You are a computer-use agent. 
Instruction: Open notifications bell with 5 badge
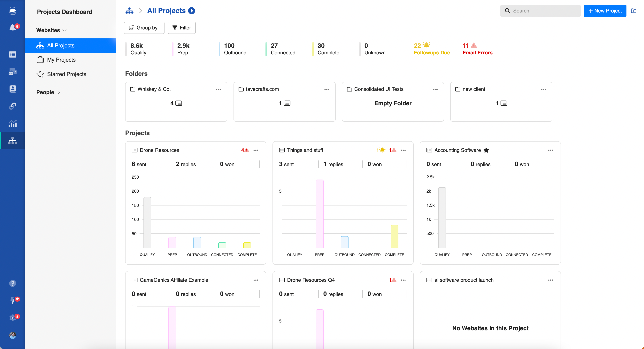pos(13,27)
